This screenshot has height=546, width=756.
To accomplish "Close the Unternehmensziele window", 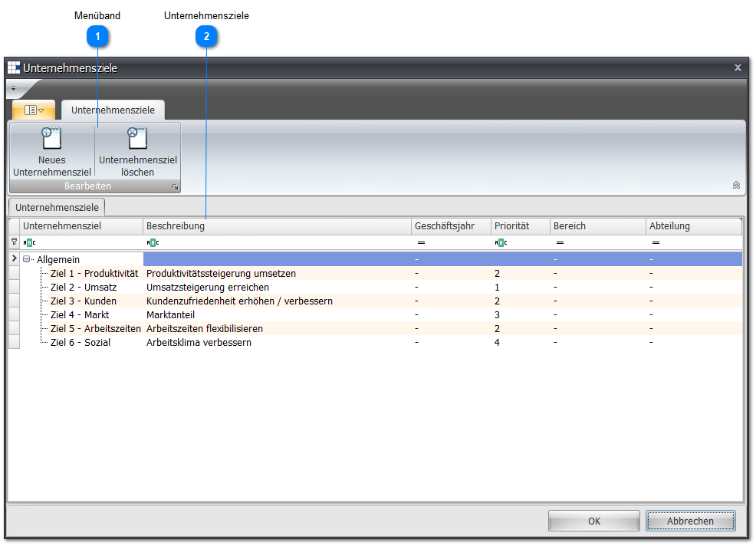I will (x=738, y=67).
